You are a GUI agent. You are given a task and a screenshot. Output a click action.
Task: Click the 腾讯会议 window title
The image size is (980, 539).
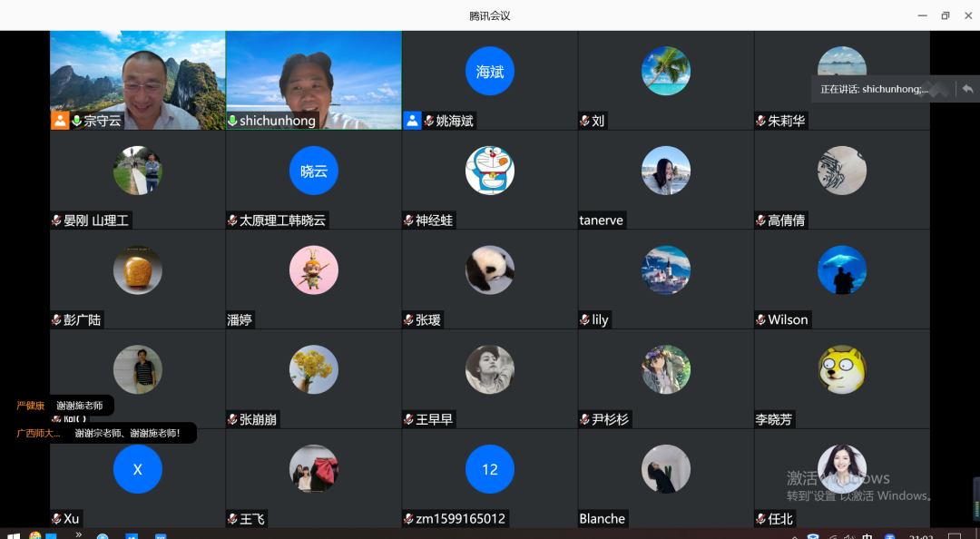pos(490,15)
